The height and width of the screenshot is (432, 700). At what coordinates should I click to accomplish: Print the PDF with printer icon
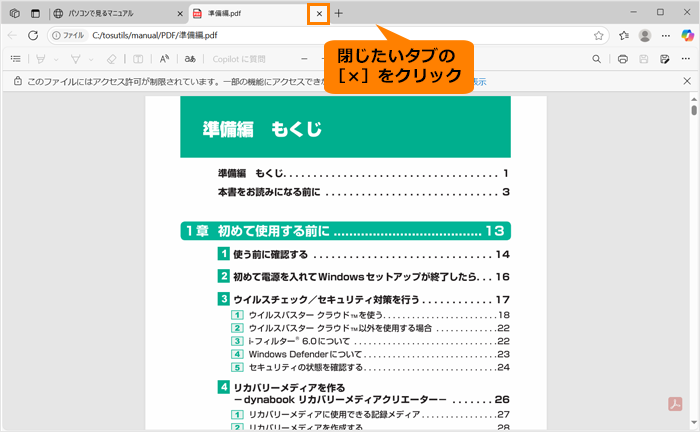tap(623, 59)
